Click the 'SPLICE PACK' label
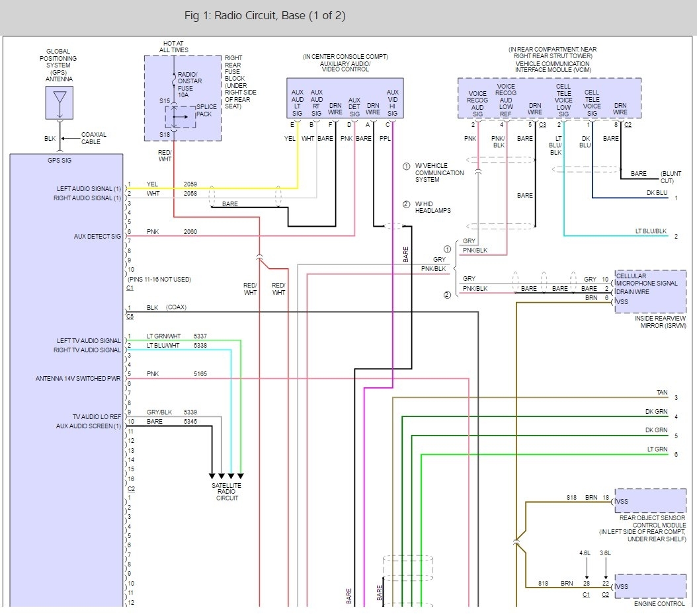 tap(206, 110)
